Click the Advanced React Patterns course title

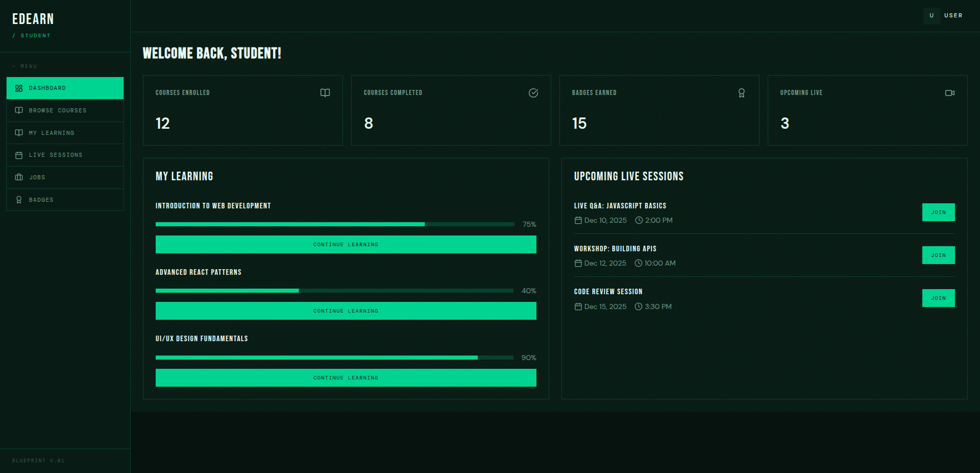[x=199, y=272]
